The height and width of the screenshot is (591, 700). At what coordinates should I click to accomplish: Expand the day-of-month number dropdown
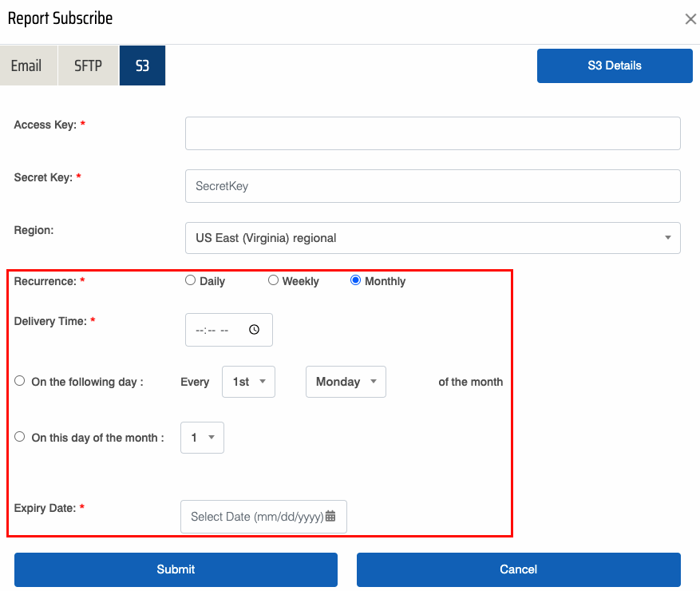(x=202, y=438)
